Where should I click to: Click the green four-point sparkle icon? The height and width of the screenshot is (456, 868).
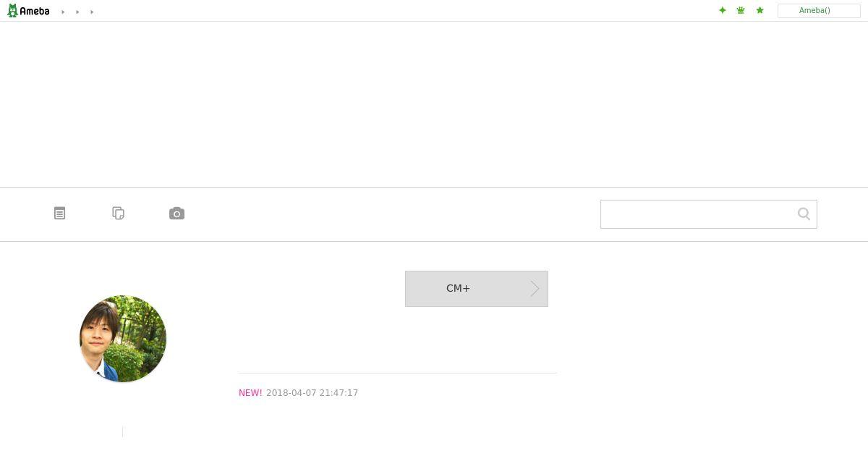(x=722, y=10)
